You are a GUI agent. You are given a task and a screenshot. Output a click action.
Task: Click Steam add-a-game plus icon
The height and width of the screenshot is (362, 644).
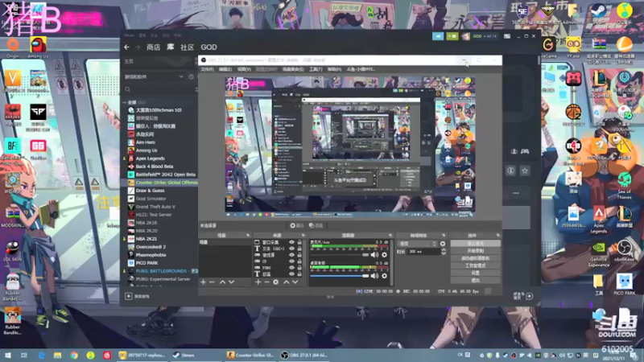(129, 296)
